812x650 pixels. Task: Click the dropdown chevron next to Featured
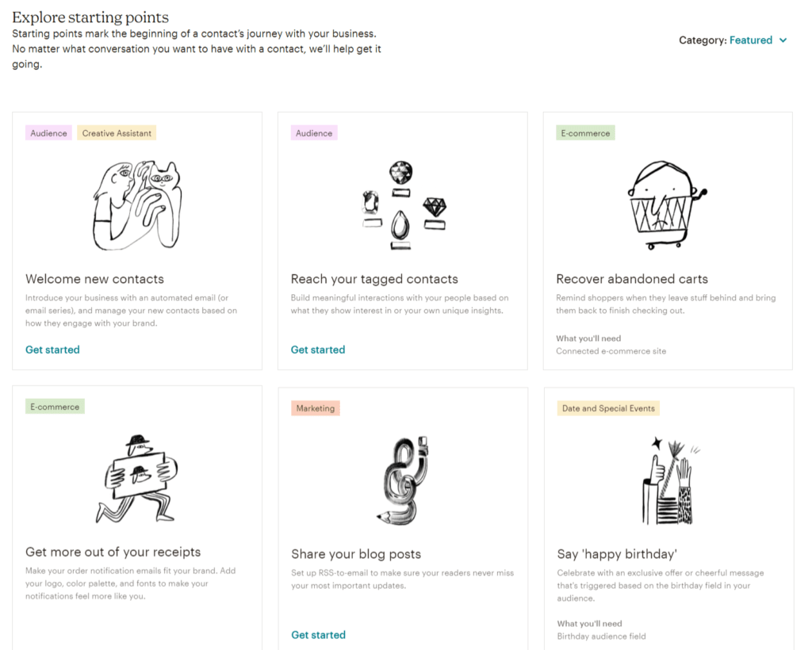pyautogui.click(x=784, y=40)
